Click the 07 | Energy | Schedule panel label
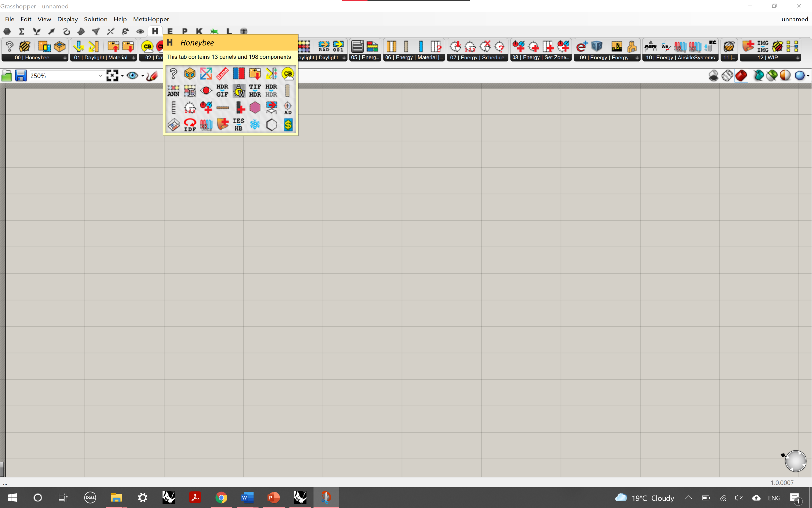This screenshot has height=508, width=812. point(477,58)
